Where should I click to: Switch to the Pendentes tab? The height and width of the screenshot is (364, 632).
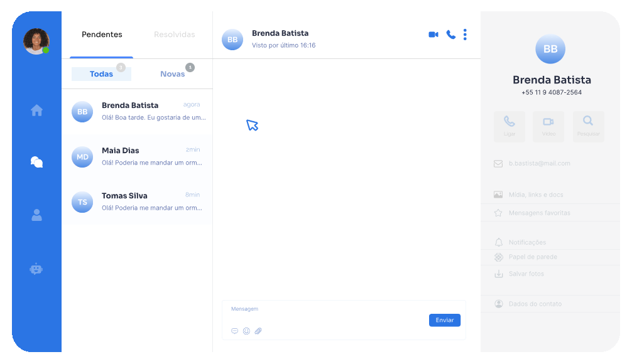tap(102, 35)
